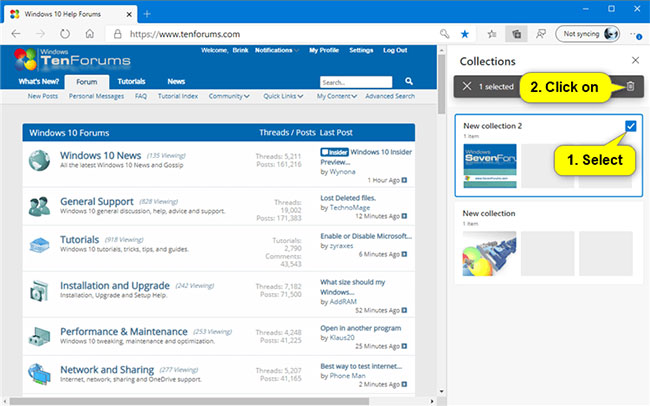Click the book icon beside Tutorials forum

click(x=39, y=245)
